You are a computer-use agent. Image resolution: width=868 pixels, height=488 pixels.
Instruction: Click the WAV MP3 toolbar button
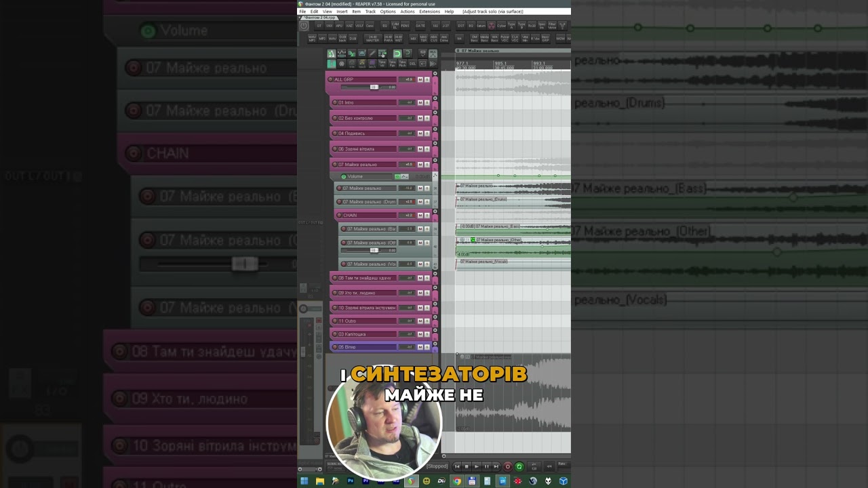point(312,39)
